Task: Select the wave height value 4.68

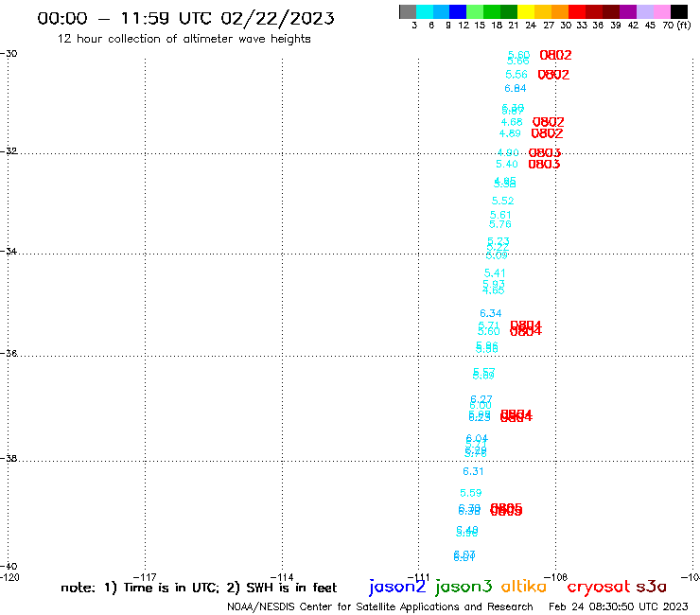Action: pyautogui.click(x=512, y=122)
